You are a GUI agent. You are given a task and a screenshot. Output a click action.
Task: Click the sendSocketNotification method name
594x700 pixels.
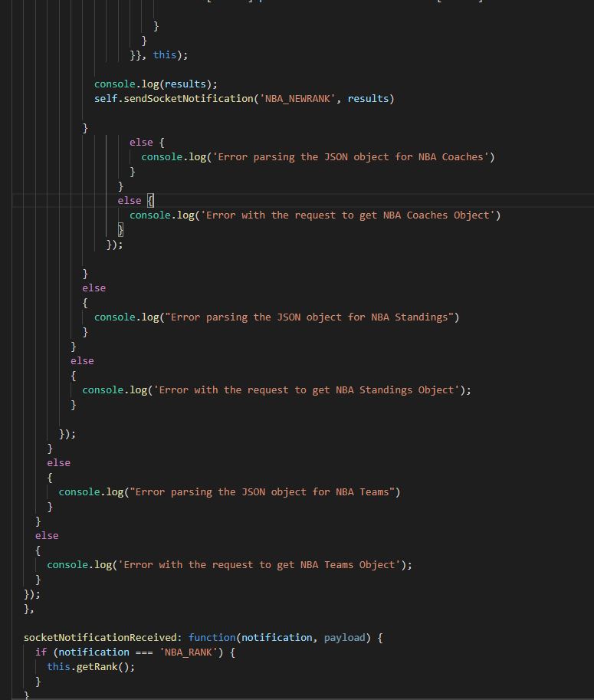[188, 99]
